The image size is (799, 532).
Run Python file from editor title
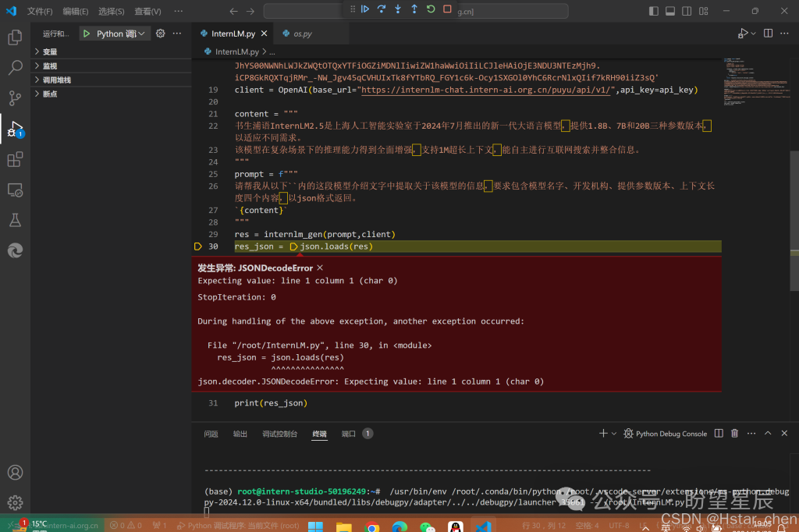point(743,34)
